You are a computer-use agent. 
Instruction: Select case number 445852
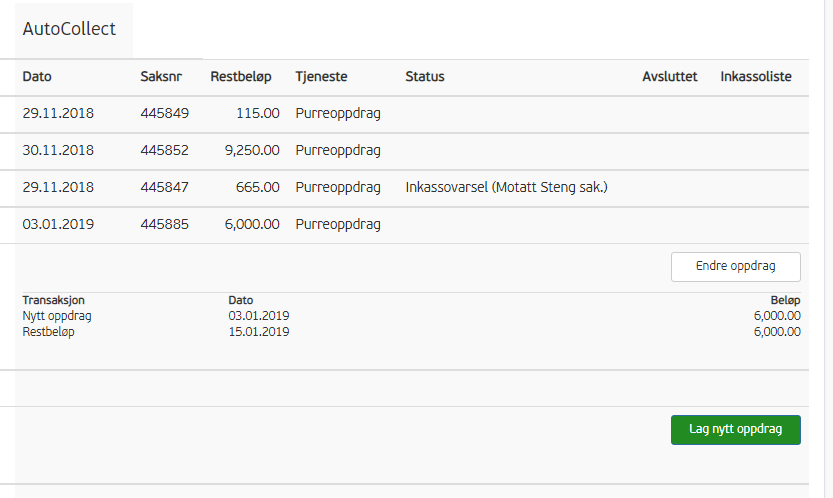point(165,151)
